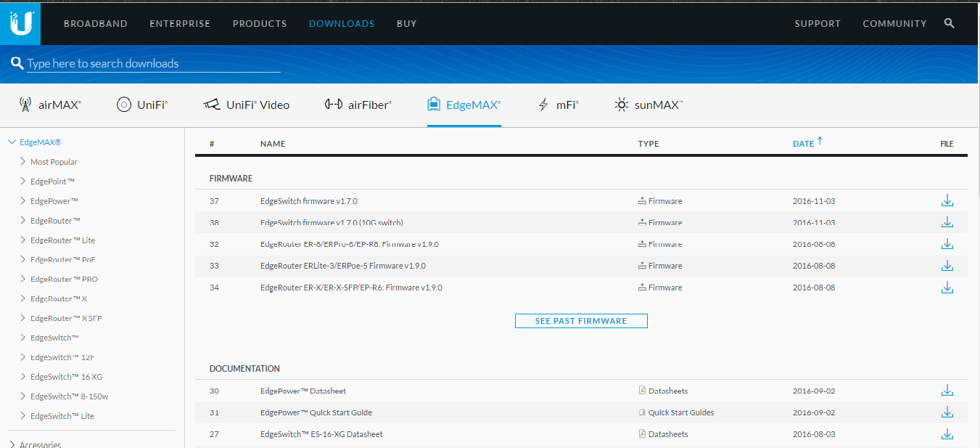
Task: Sort by the TYPE column header
Action: click(x=648, y=144)
